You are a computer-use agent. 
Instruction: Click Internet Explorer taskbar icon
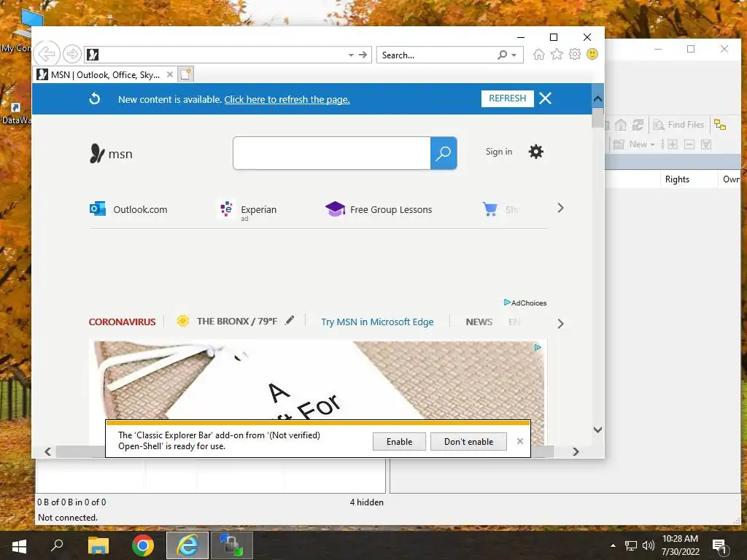click(x=187, y=545)
